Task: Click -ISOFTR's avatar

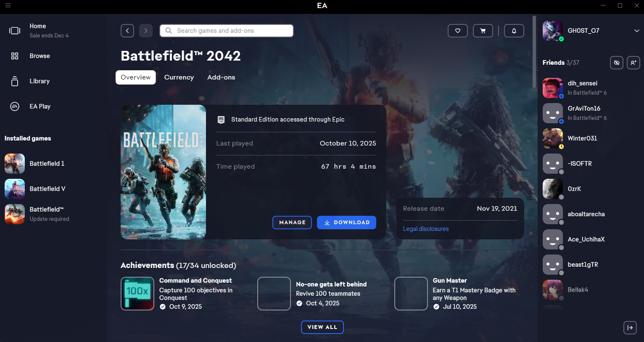Action: point(553,164)
